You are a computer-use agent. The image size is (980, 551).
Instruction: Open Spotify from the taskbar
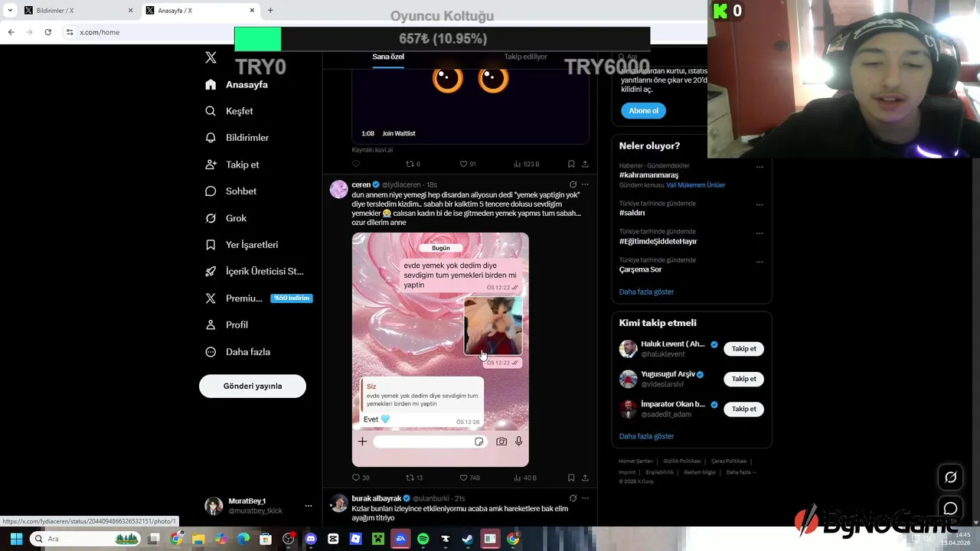click(423, 539)
